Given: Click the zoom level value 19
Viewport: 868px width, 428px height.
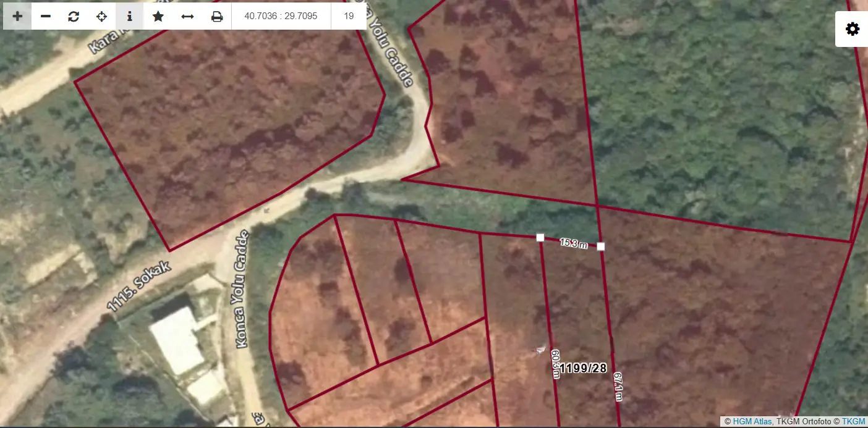Looking at the screenshot, I should click(x=349, y=16).
